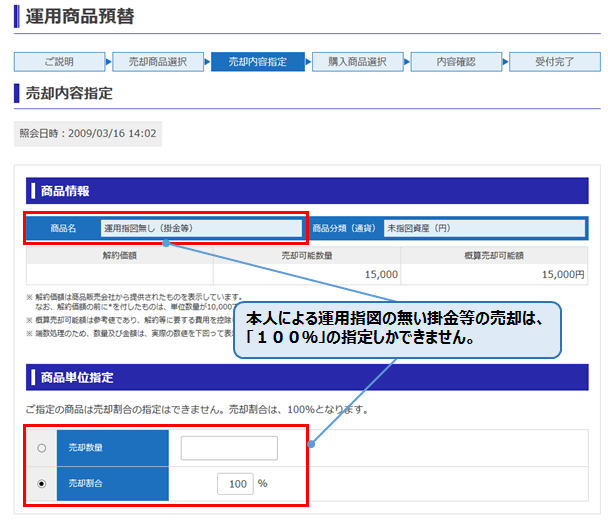This screenshot has height=525, width=608.
Task: Click the 商品分類 field 未指図資産（円）
Action: (484, 228)
